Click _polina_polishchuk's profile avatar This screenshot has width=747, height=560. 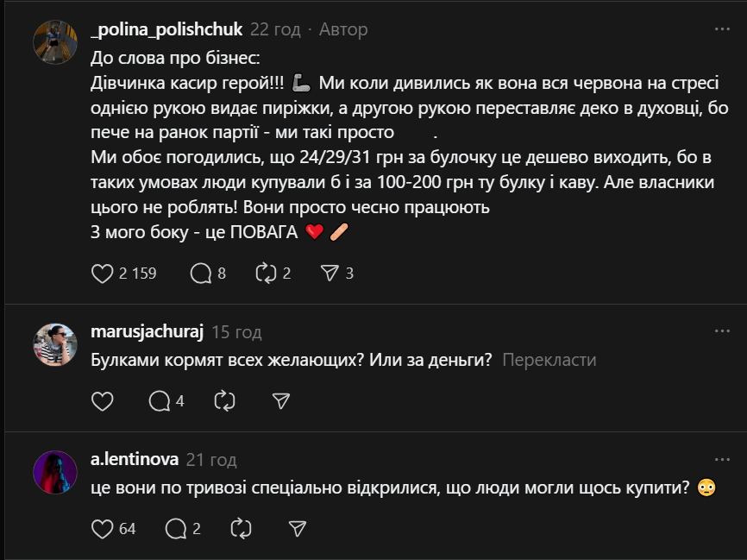click(x=55, y=41)
